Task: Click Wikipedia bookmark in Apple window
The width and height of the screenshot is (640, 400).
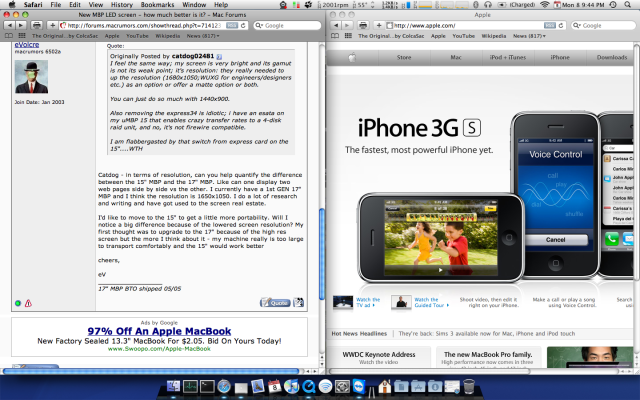Action: tap(494, 36)
